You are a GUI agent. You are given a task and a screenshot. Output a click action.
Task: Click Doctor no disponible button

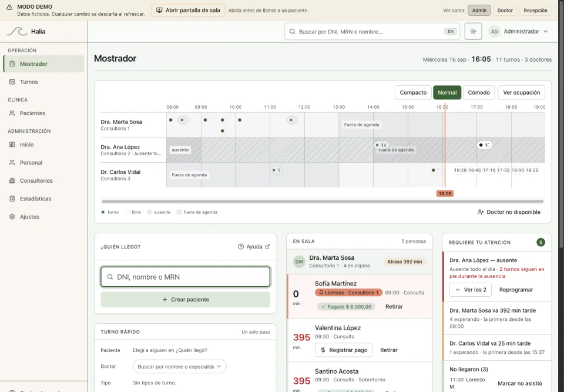[x=509, y=212]
